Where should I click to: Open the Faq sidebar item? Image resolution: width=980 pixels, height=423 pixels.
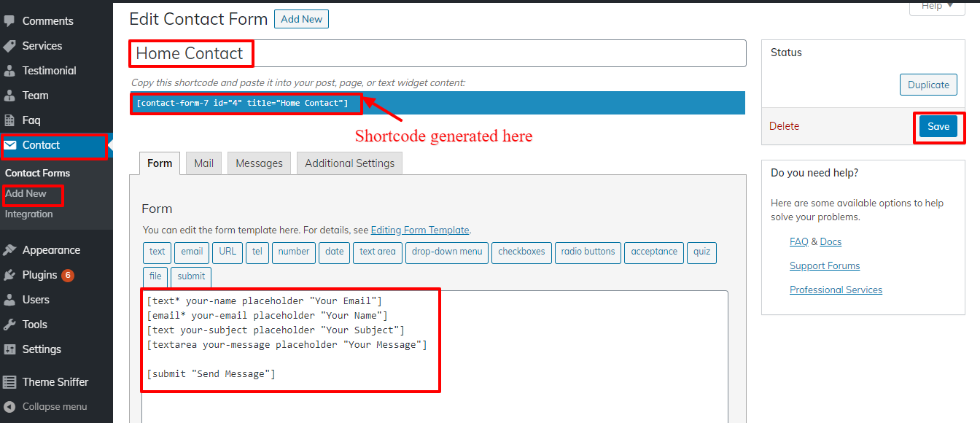pos(31,120)
